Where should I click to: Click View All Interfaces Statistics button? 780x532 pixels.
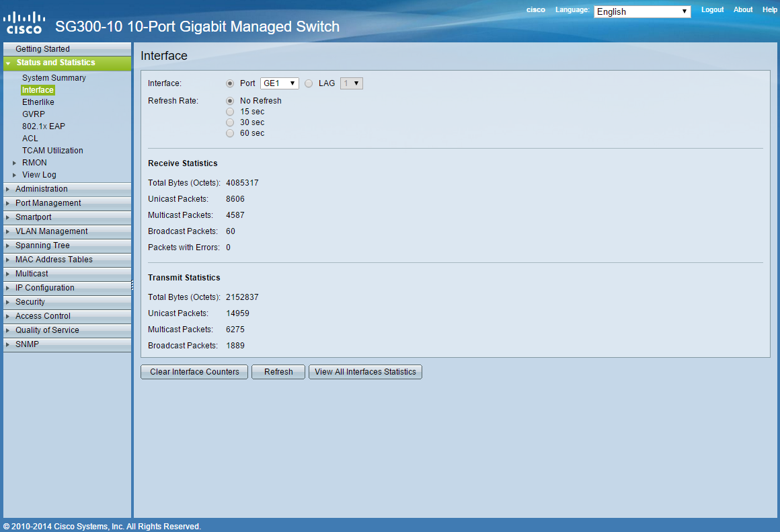[x=366, y=372]
